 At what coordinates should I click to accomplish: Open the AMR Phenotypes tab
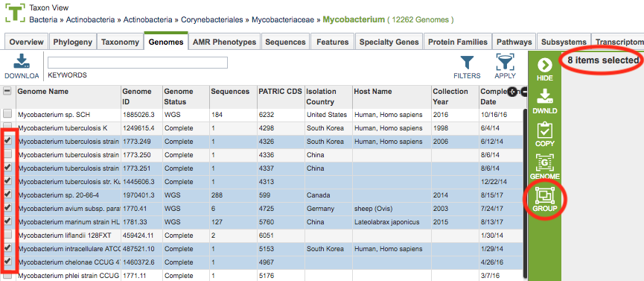coord(224,42)
